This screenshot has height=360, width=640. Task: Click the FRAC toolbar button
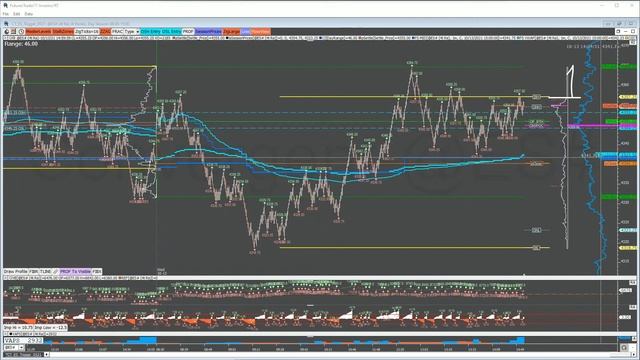pos(117,31)
